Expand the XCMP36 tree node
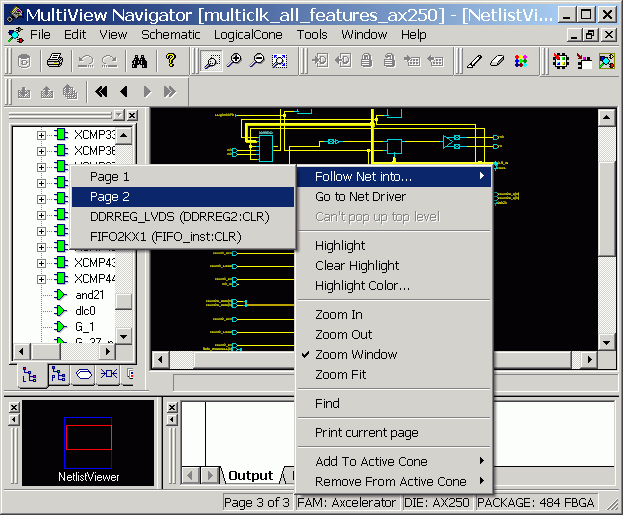This screenshot has width=623, height=515. [x=41, y=151]
